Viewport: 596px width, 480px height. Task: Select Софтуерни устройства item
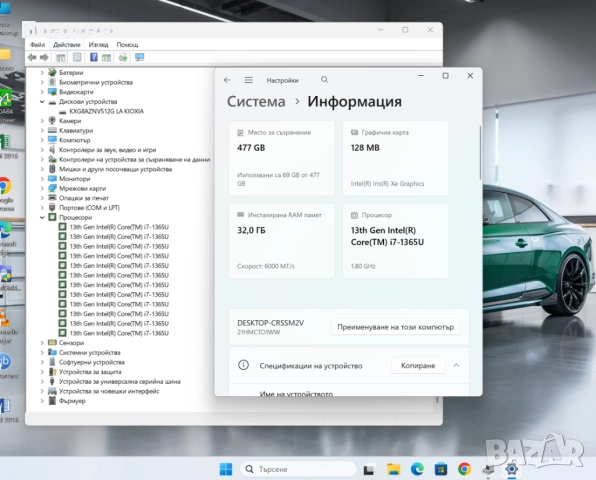coord(92,362)
